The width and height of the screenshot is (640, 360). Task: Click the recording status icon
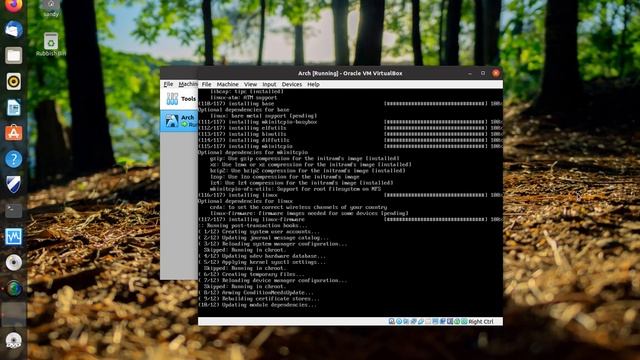click(x=442, y=322)
